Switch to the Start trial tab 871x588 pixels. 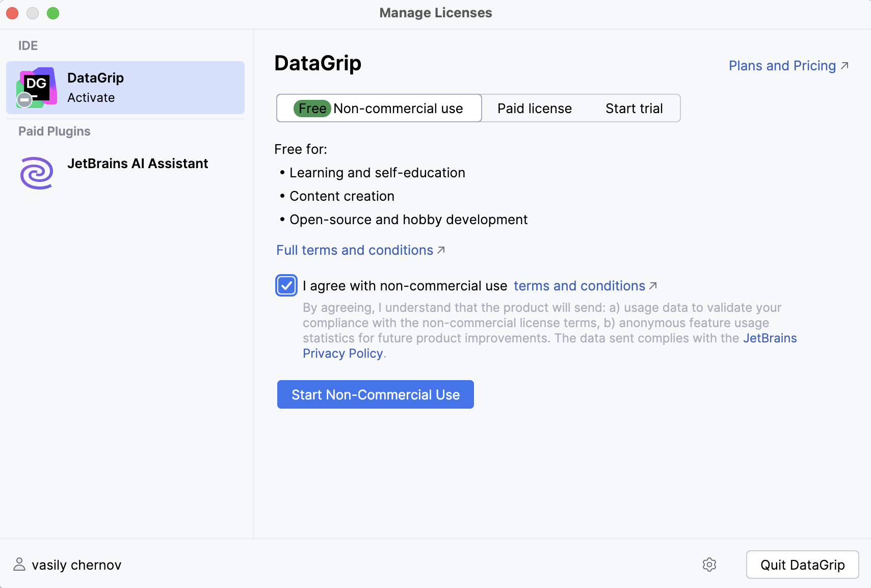tap(634, 108)
